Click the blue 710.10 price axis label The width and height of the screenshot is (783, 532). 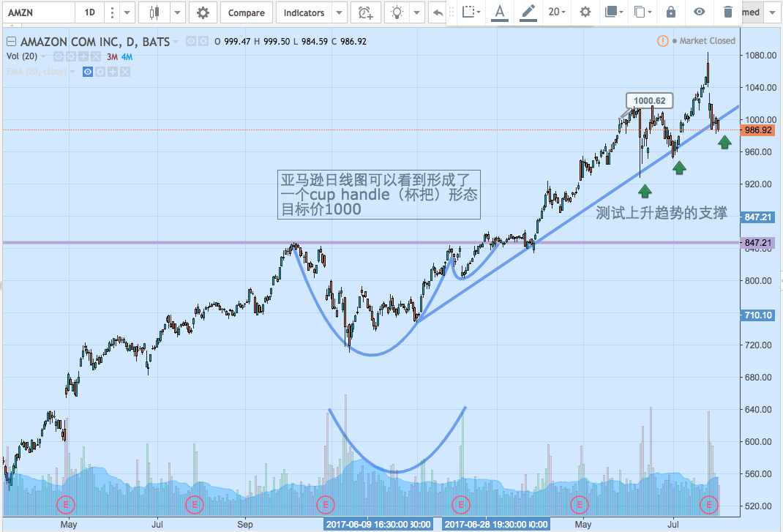tap(757, 315)
